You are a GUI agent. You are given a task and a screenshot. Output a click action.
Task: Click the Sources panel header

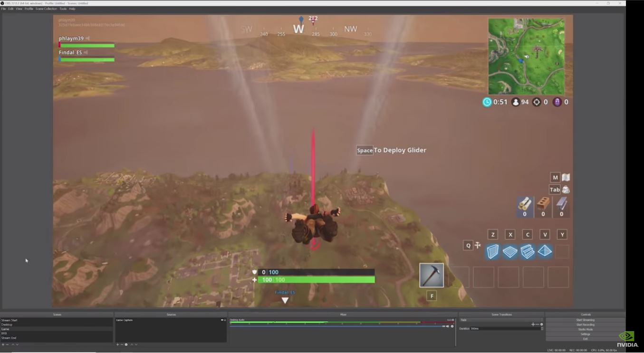click(x=171, y=315)
